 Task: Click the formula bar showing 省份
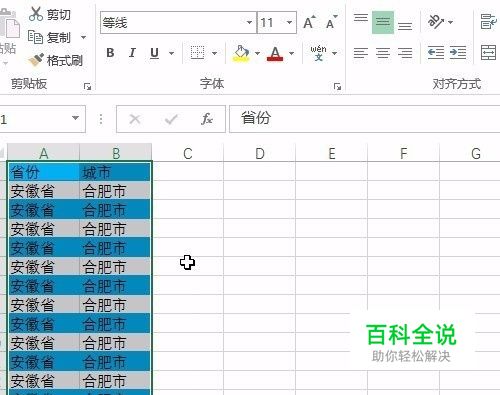pyautogui.click(x=365, y=119)
